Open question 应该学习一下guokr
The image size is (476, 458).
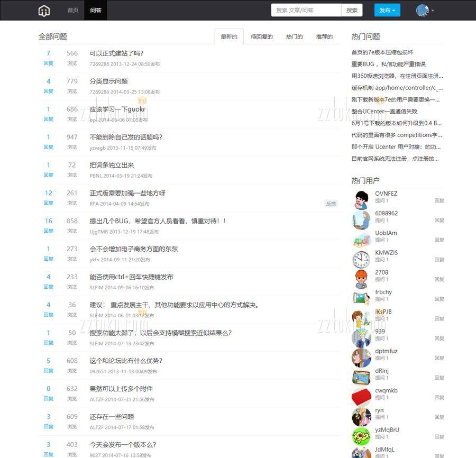pyautogui.click(x=117, y=109)
